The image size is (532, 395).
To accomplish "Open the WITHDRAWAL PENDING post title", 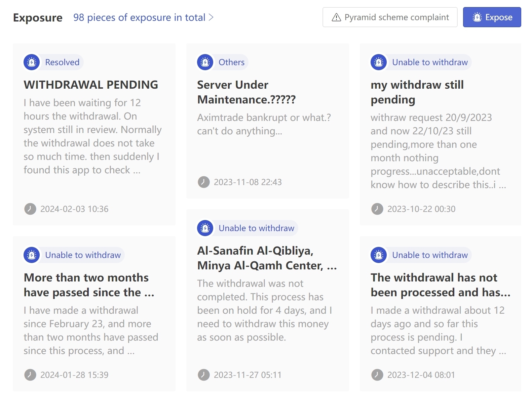I will (x=91, y=85).
